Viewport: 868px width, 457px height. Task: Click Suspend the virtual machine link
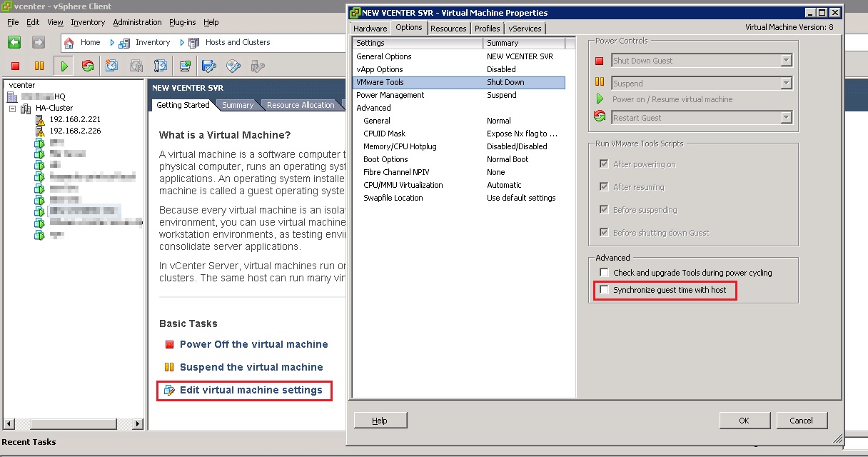(251, 367)
